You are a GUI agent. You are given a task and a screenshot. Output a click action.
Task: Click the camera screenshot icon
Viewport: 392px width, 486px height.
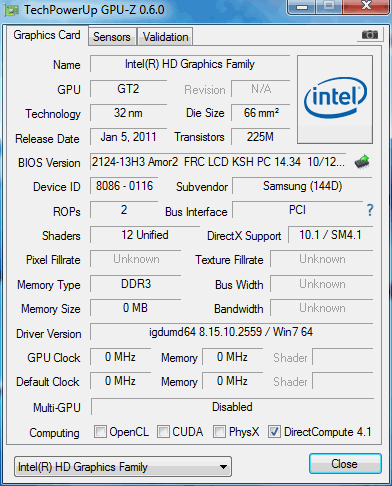coord(370,34)
